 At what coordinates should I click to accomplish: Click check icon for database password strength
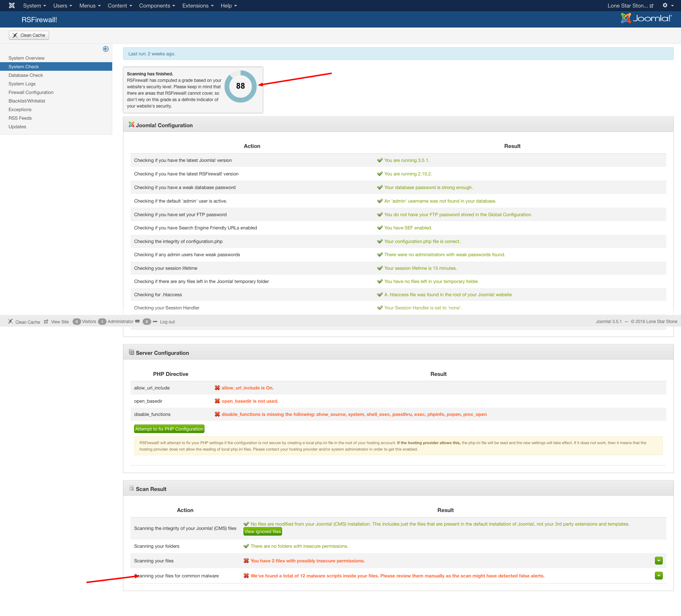(x=380, y=187)
